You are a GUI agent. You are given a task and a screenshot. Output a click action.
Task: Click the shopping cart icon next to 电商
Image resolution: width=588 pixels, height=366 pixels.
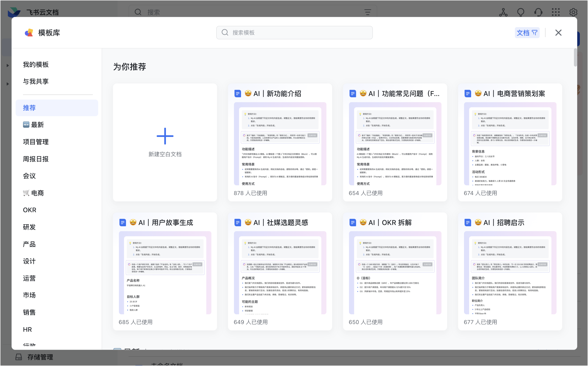point(26,193)
